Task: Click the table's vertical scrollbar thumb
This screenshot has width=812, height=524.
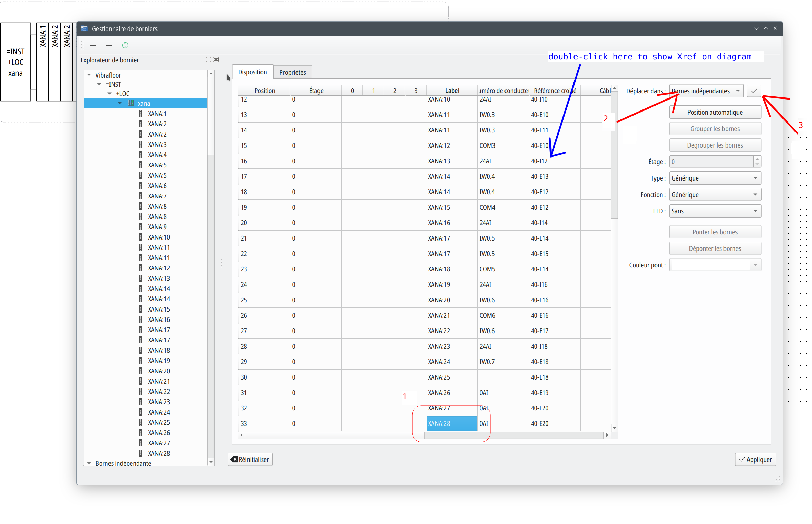Action: click(x=614, y=155)
